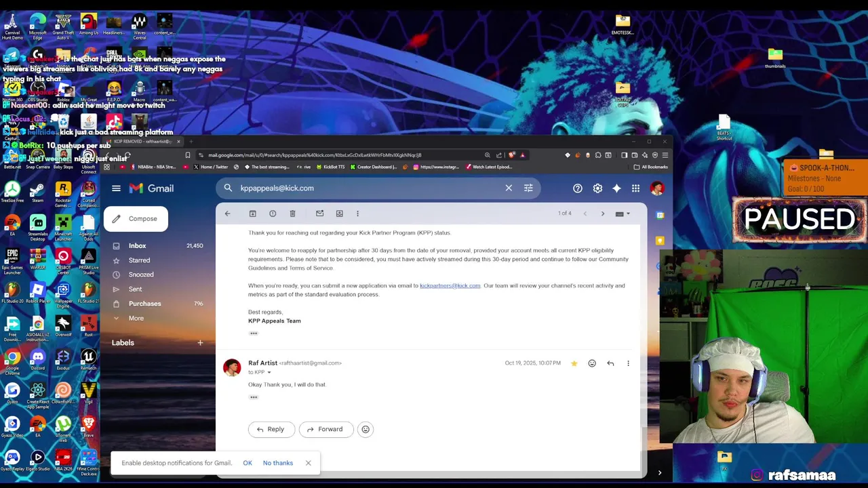Open more options on Raf Artist message
The width and height of the screenshot is (868, 488).
628,364
